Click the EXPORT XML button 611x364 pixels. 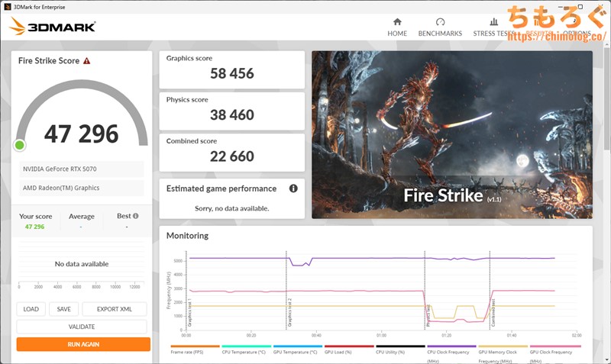(115, 309)
